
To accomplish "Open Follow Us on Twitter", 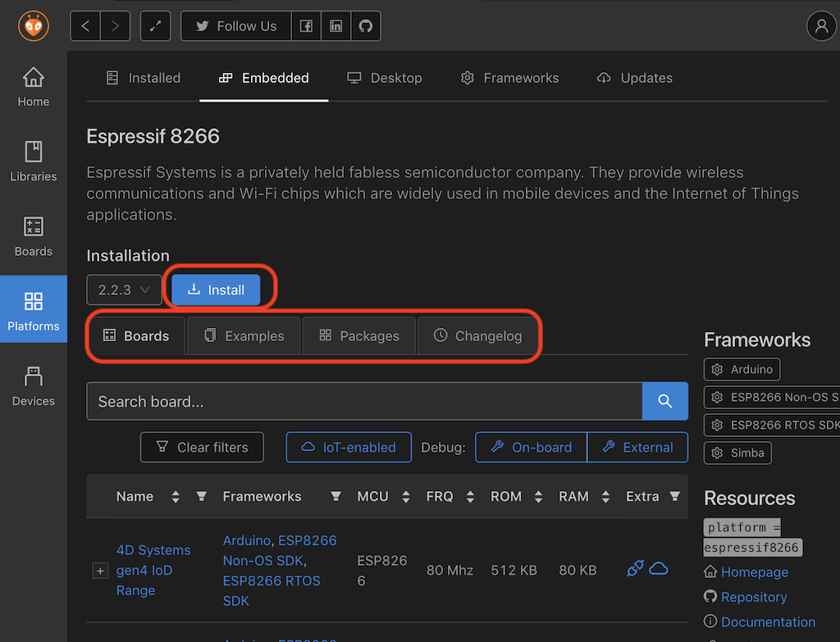I will pyautogui.click(x=236, y=25).
